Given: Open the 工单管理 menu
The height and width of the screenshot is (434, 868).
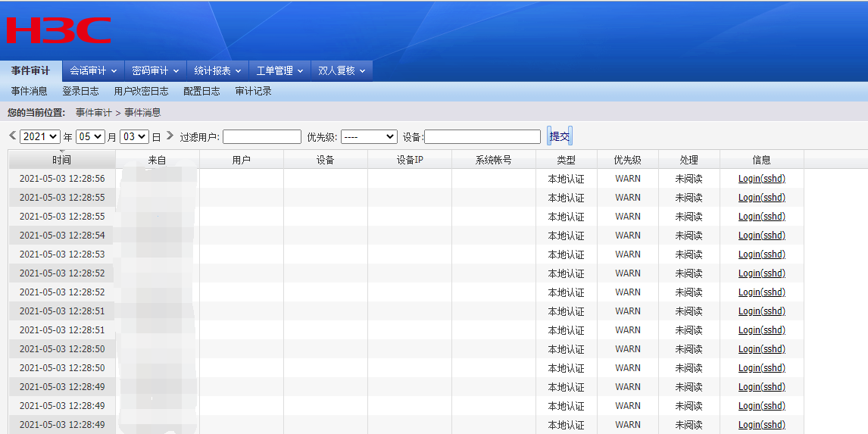Looking at the screenshot, I should tap(279, 71).
